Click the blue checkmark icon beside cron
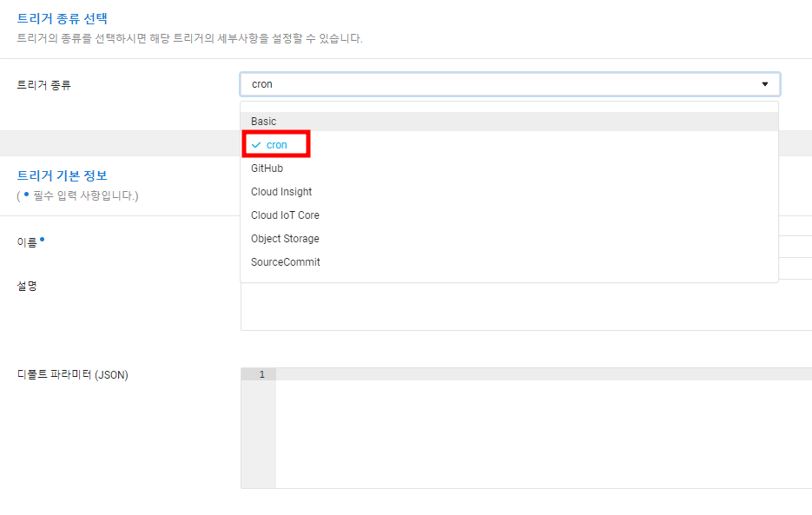This screenshot has width=812, height=515. pyautogui.click(x=256, y=145)
